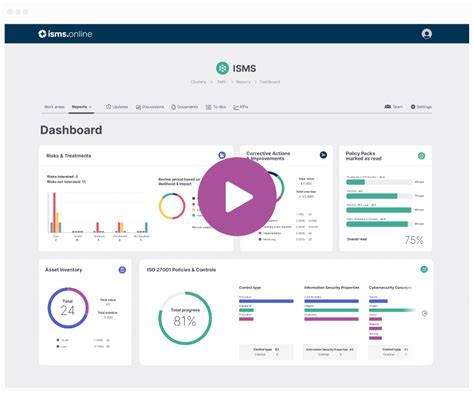Screen dimensions: 474x393
Task: Open the Discussions tab
Action: click(150, 107)
